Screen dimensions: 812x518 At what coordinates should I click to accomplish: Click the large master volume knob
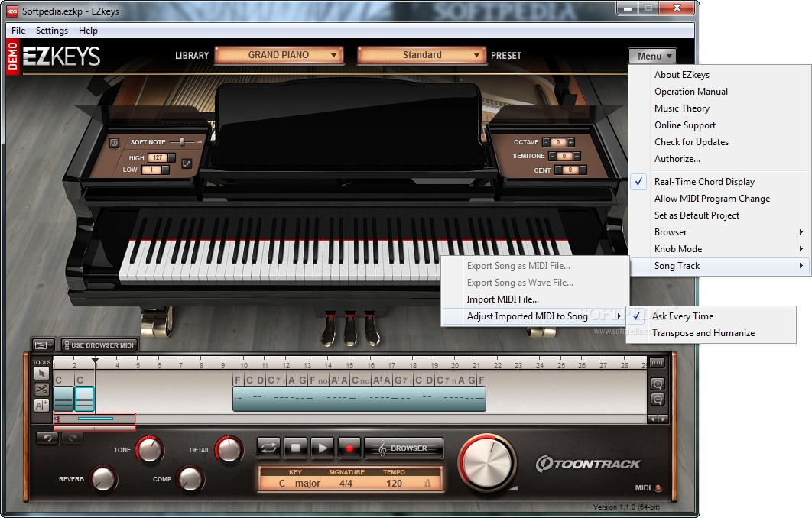(x=487, y=463)
